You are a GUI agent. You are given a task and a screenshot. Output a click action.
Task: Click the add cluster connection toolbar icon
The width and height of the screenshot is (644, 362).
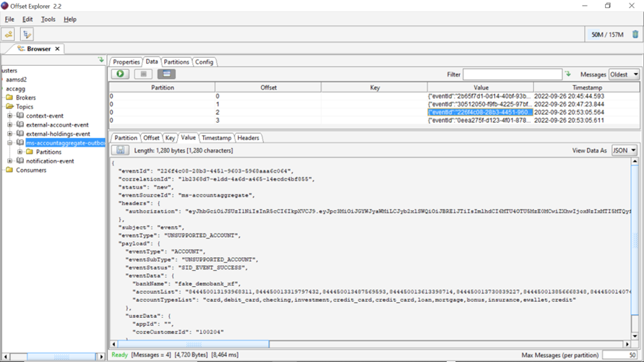(9, 34)
